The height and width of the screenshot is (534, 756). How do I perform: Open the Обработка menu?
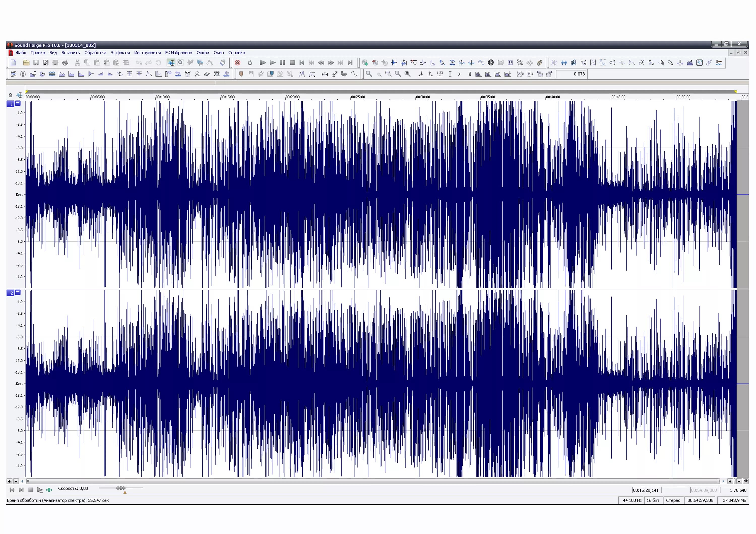[95, 53]
